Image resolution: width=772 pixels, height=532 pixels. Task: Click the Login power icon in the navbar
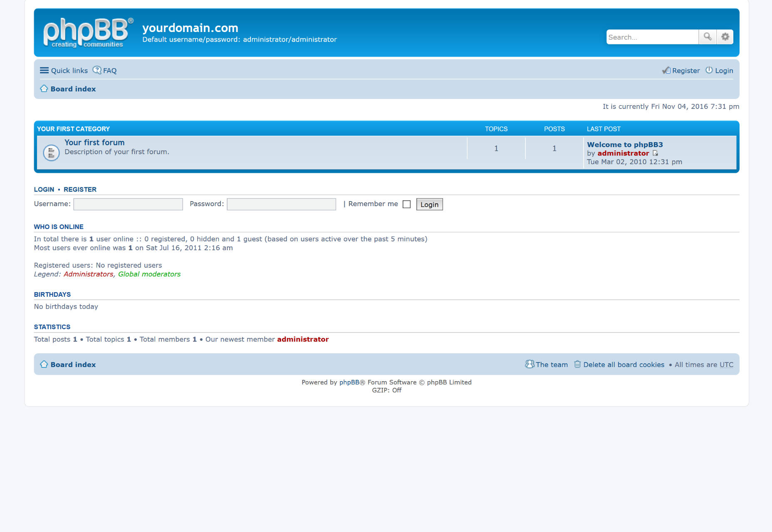click(709, 70)
